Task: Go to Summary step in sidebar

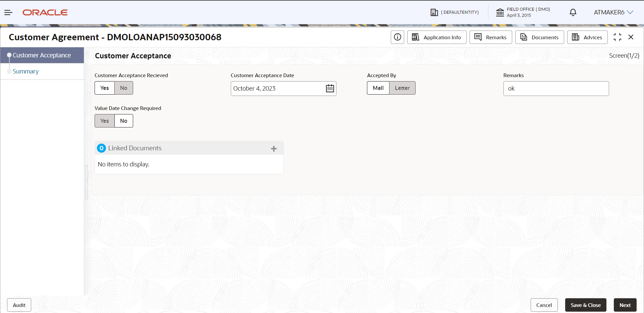Action: pos(25,71)
